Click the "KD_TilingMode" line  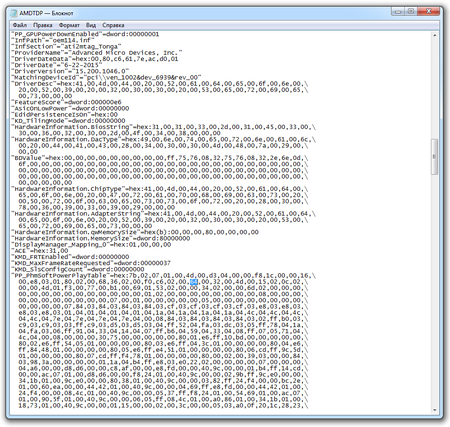[x=68, y=121]
